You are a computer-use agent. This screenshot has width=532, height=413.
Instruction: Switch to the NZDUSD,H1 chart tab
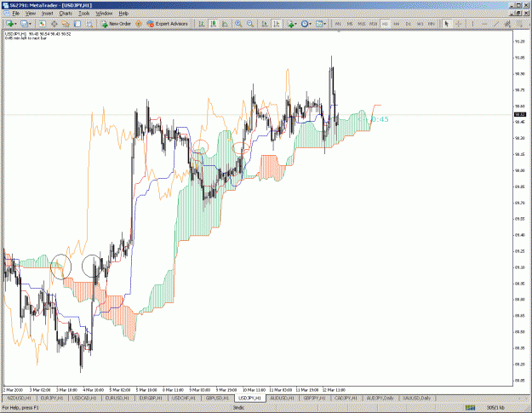tap(19, 398)
